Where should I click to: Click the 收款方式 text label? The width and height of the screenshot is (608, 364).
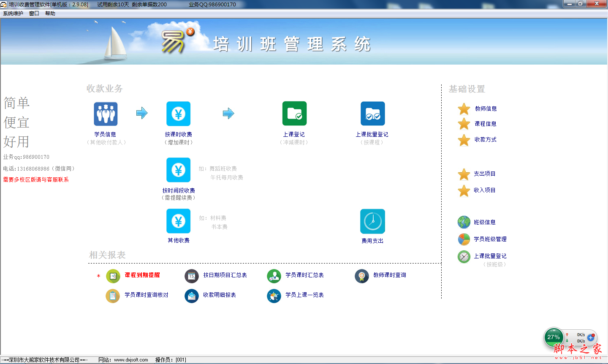click(486, 139)
